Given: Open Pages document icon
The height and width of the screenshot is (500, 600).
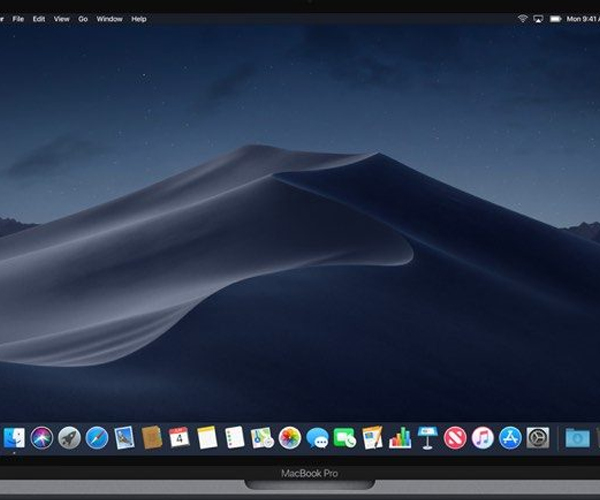Looking at the screenshot, I should [372, 437].
